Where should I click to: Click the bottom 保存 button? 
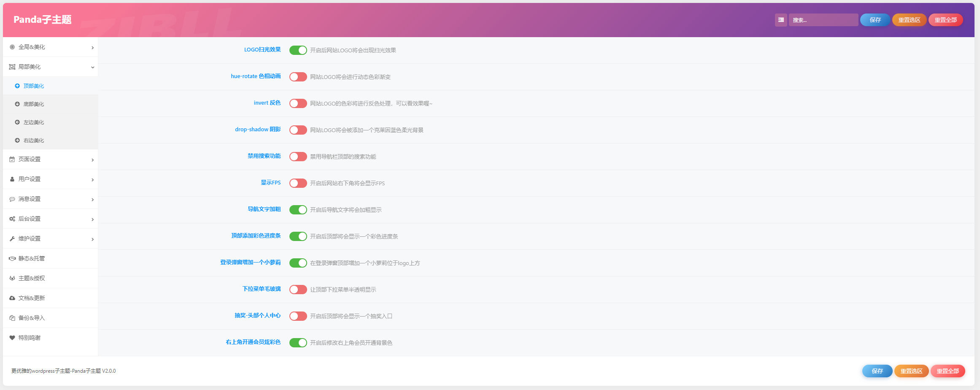pyautogui.click(x=877, y=371)
